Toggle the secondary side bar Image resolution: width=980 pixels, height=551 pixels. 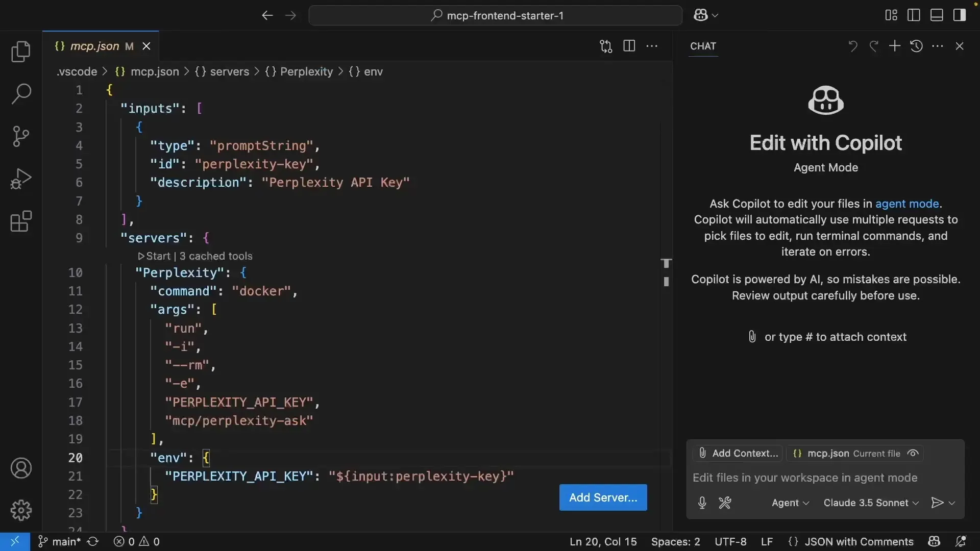point(960,15)
